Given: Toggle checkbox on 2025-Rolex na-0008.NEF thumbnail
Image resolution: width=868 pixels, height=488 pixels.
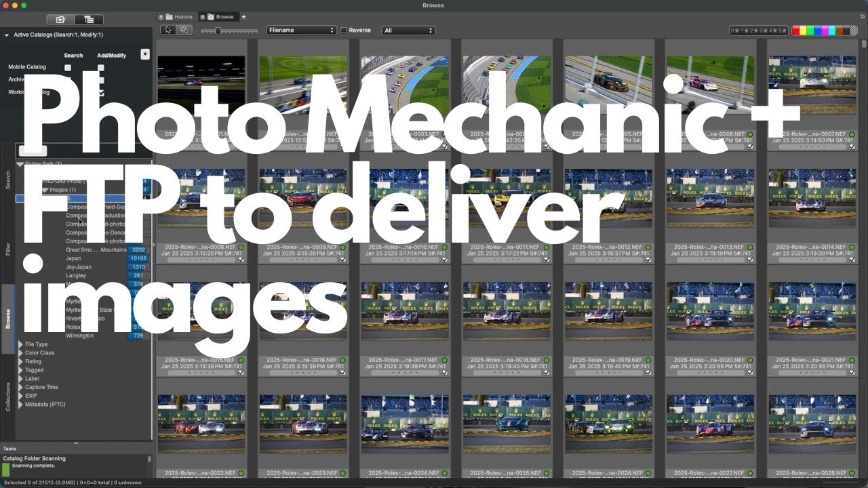Looking at the screenshot, I should coord(241,259).
